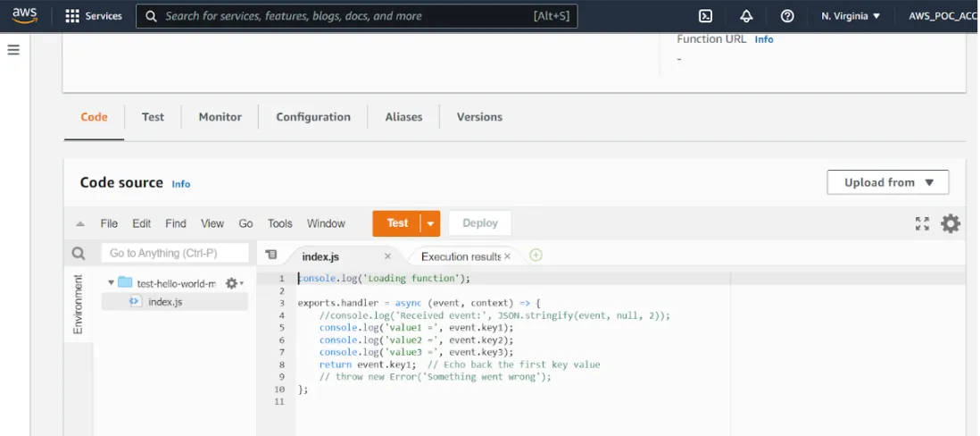Open the Edit menu in editor
Image resolution: width=980 pixels, height=436 pixels.
[141, 223]
